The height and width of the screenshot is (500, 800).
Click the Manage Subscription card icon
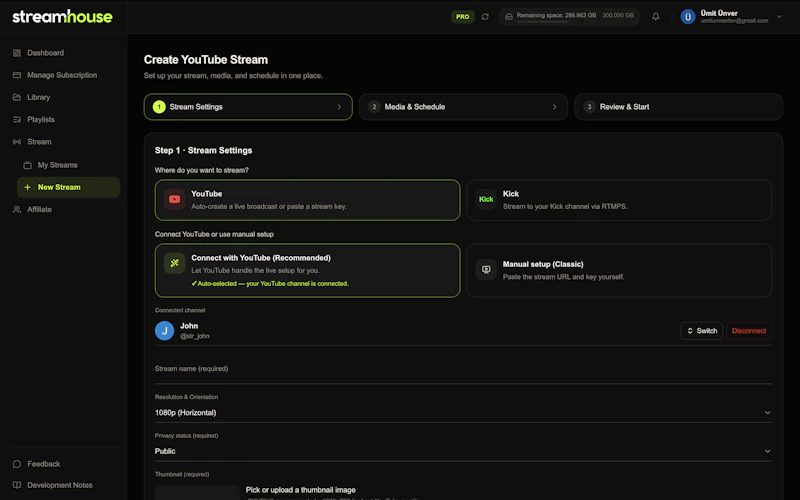(17, 75)
